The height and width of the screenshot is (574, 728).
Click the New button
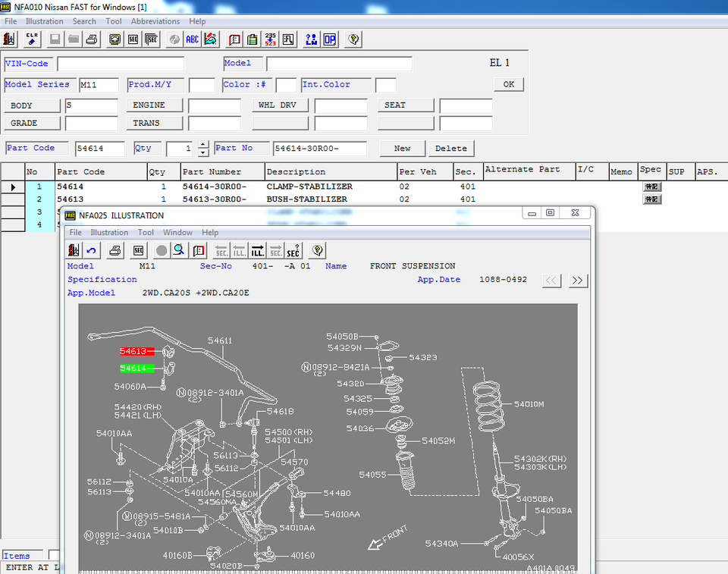[402, 148]
